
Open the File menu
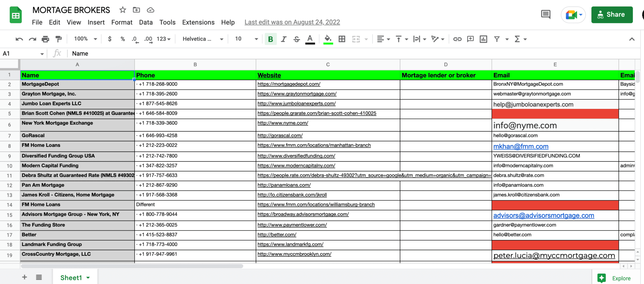coord(37,22)
